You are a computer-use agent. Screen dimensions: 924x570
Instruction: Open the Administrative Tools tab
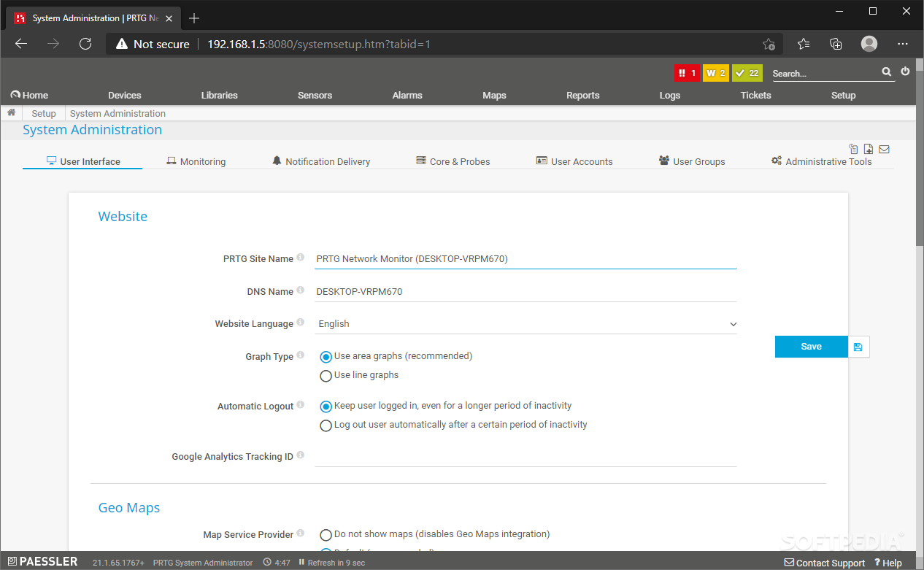[x=821, y=161]
